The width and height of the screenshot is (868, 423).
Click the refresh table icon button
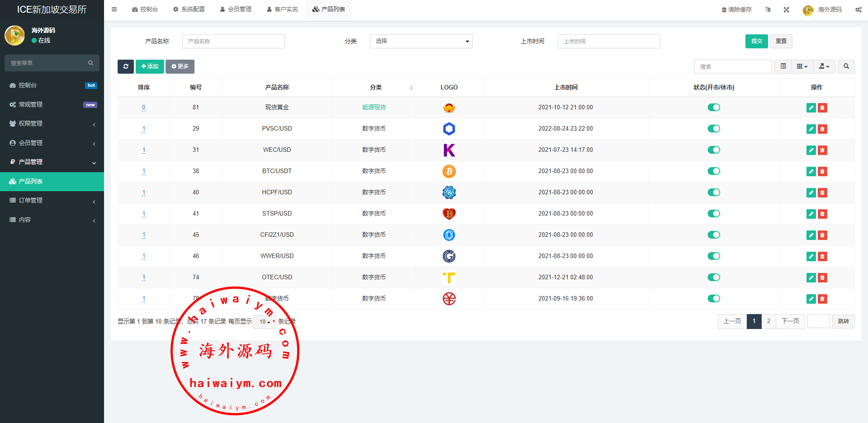[126, 66]
